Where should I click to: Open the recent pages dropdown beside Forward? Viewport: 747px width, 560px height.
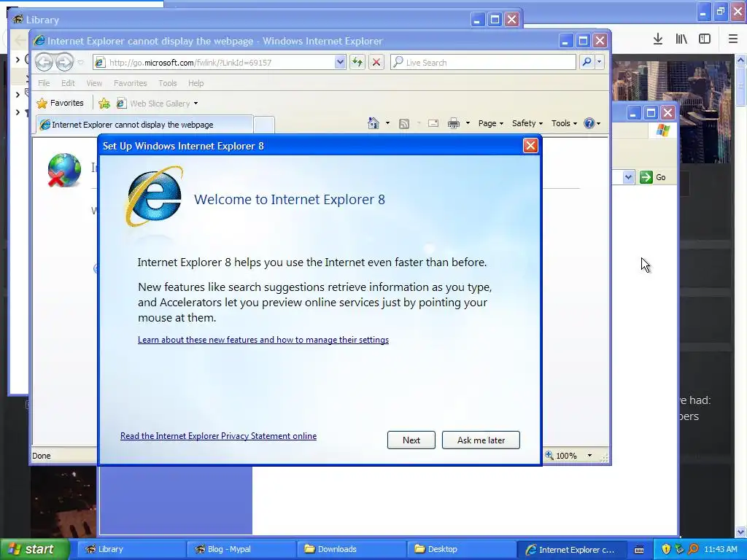(80, 63)
